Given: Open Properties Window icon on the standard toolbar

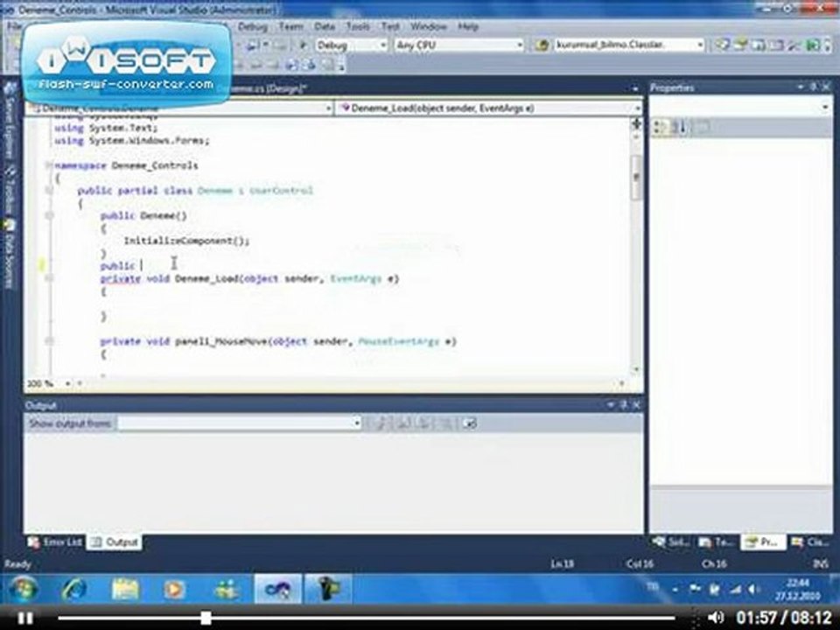Looking at the screenshot, I should (741, 45).
